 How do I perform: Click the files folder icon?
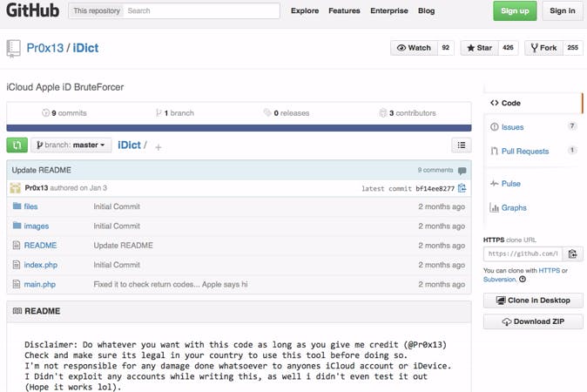click(x=17, y=206)
